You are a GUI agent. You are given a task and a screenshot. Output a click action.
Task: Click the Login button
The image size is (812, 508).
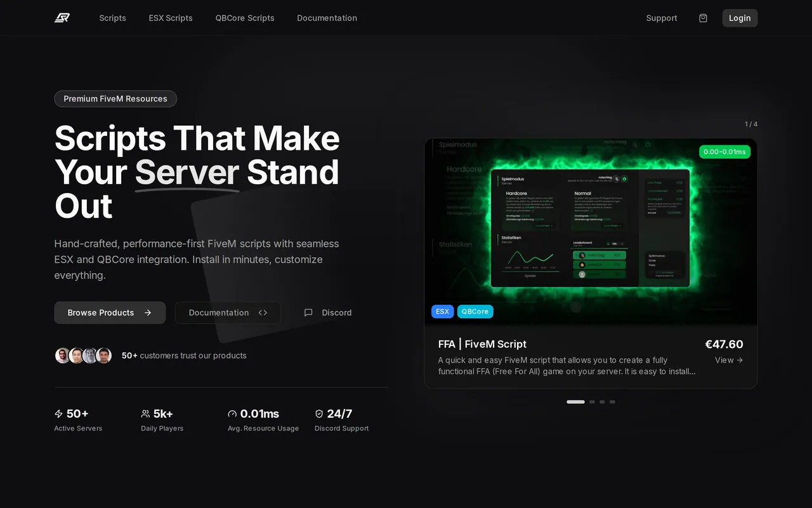coord(740,18)
